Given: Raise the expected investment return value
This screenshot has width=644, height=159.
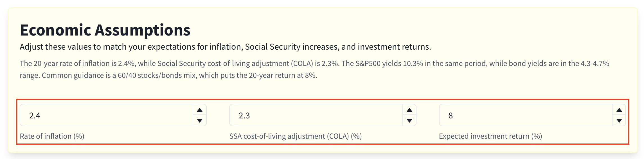Looking at the screenshot, I should 619,110.
